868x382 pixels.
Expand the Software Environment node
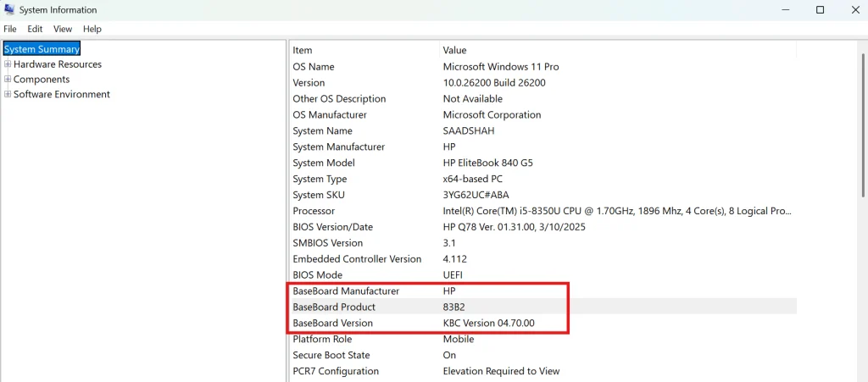(8, 94)
